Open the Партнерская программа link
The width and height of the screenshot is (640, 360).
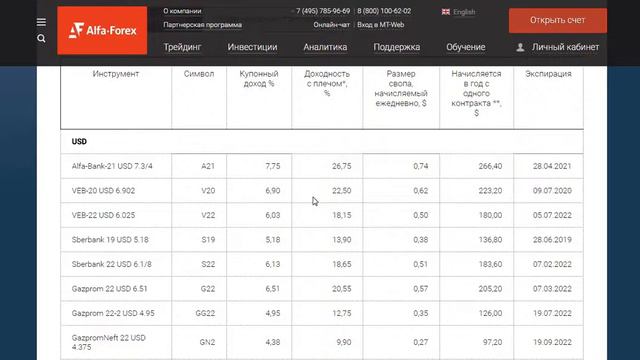tap(202, 24)
